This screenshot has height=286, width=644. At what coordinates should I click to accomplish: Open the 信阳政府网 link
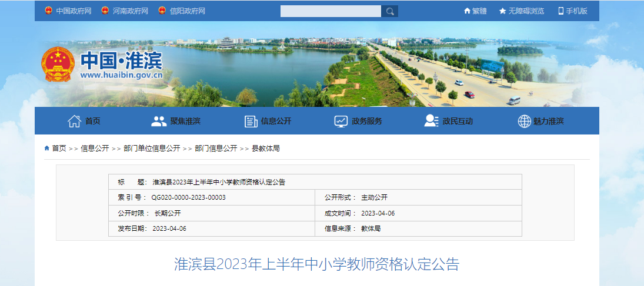coord(187,11)
